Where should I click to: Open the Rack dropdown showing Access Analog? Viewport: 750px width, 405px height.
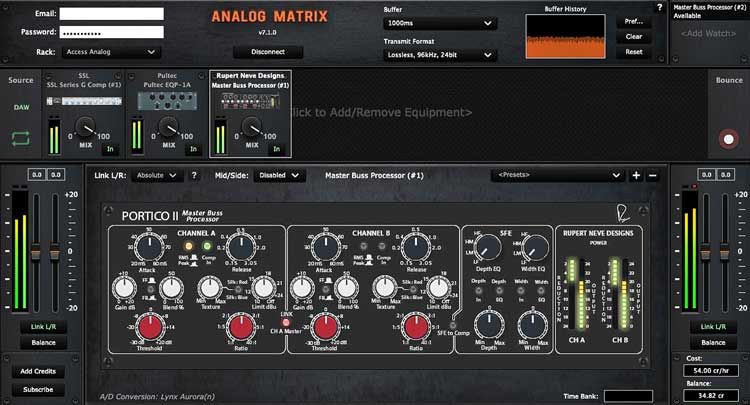pyautogui.click(x=111, y=52)
